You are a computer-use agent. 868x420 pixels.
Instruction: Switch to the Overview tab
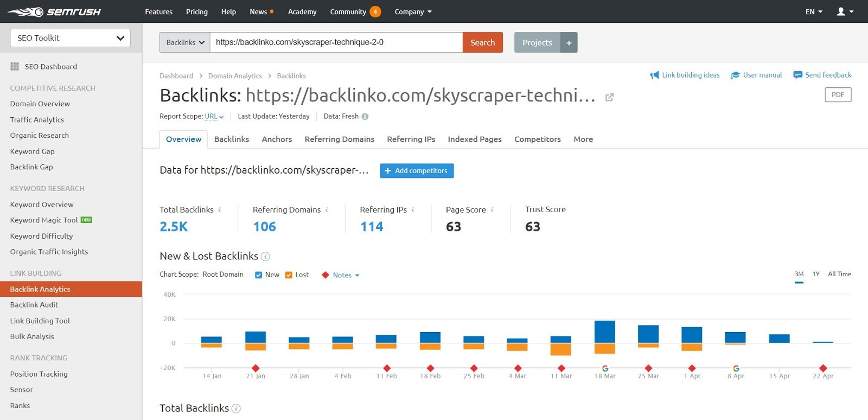coord(183,139)
